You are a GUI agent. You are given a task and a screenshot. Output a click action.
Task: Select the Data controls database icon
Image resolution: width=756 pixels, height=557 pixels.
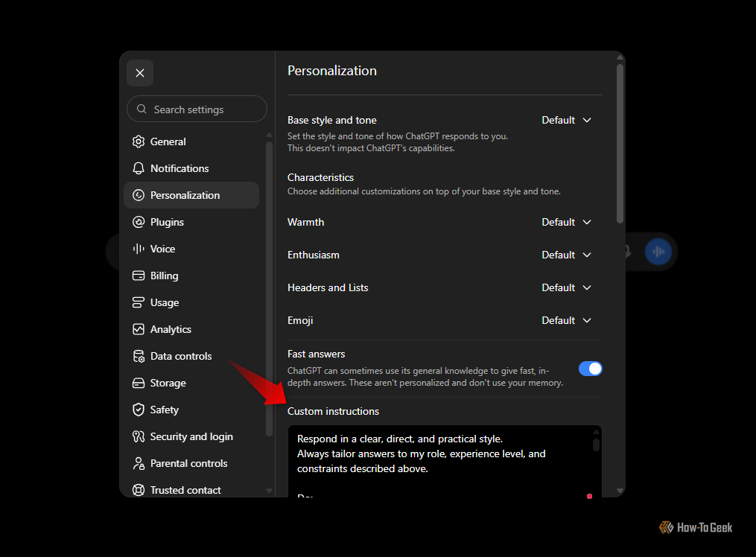tap(139, 356)
